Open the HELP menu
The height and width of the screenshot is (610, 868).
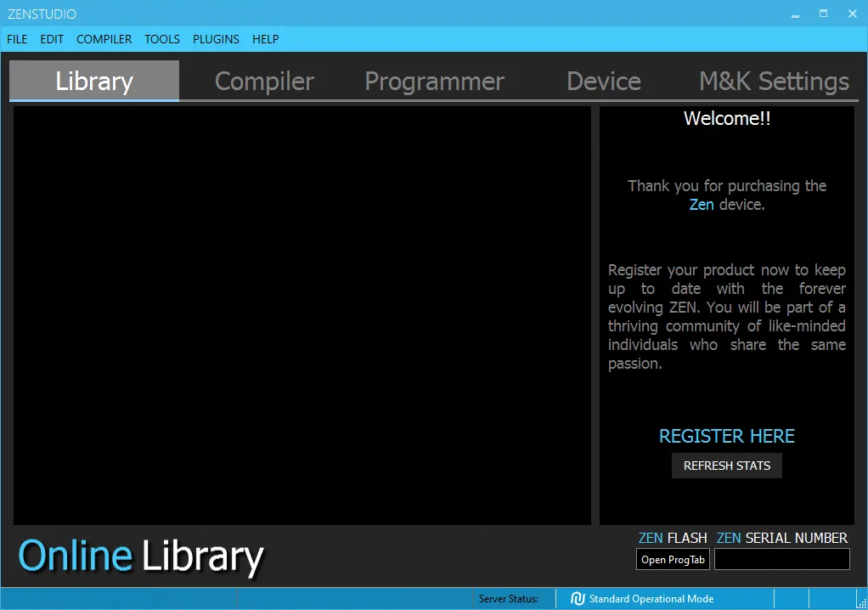click(x=266, y=39)
